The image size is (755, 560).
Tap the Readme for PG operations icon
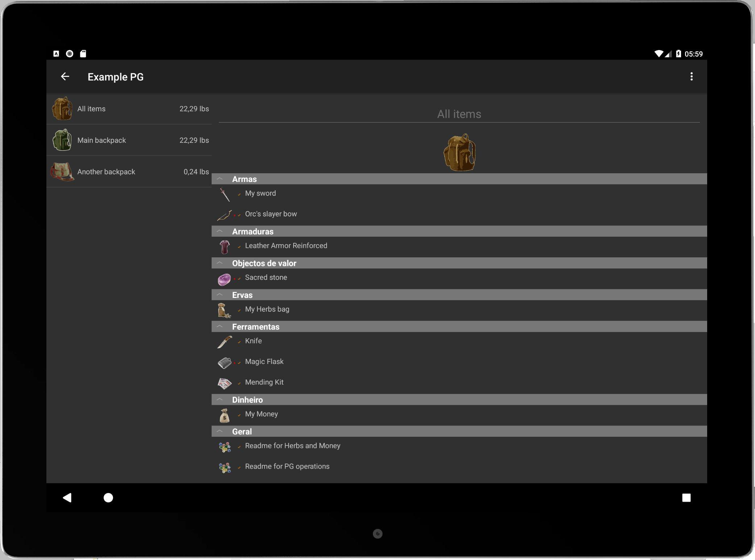pyautogui.click(x=224, y=468)
